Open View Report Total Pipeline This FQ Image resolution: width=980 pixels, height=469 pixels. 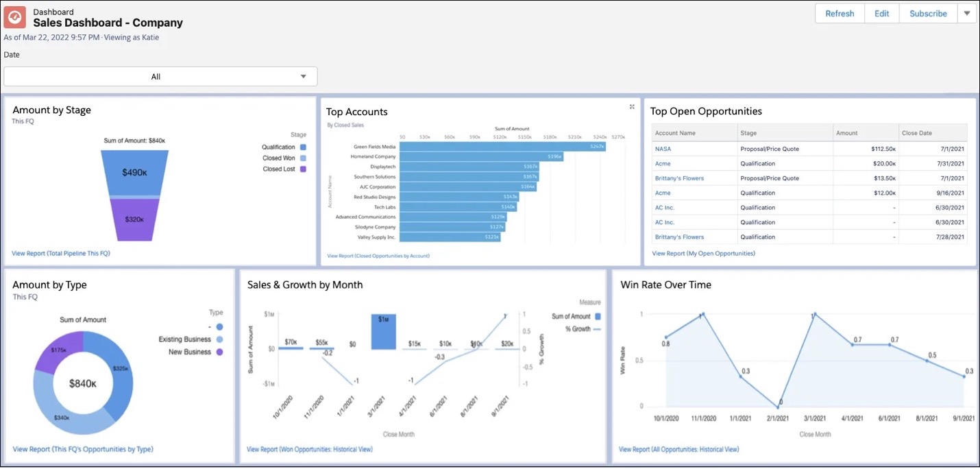click(x=61, y=254)
